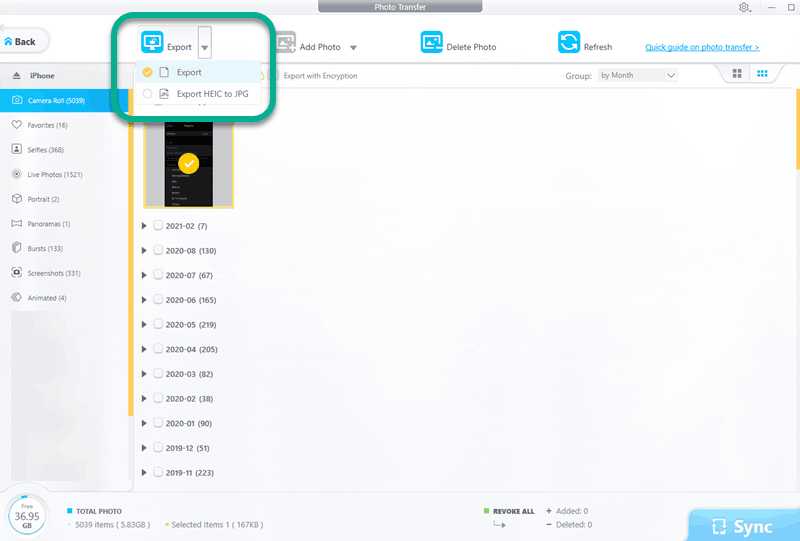Click the Bursts album icon
This screenshot has width=800, height=541.
(x=17, y=248)
